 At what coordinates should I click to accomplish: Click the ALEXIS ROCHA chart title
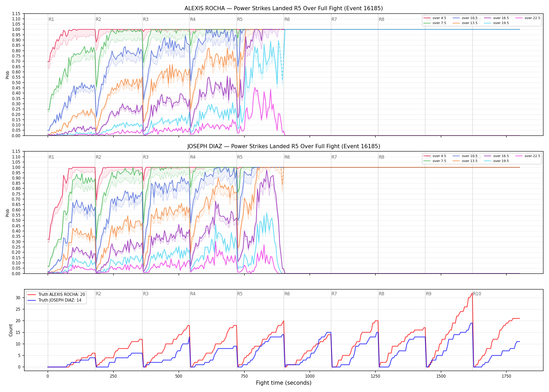pyautogui.click(x=284, y=8)
